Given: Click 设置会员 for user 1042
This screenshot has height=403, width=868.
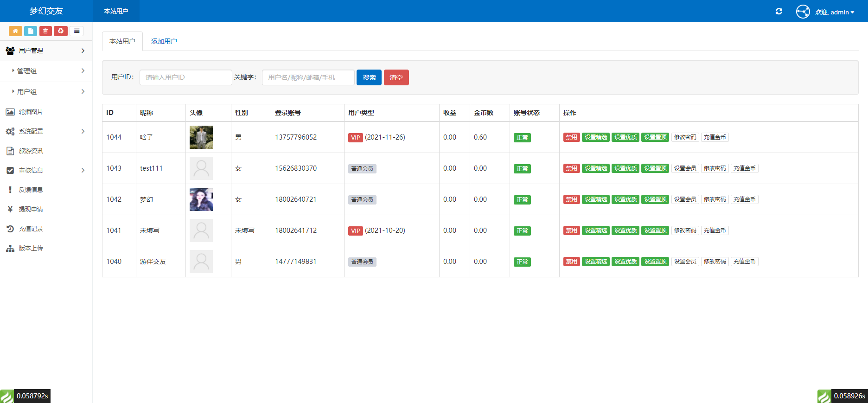Looking at the screenshot, I should 685,199.
